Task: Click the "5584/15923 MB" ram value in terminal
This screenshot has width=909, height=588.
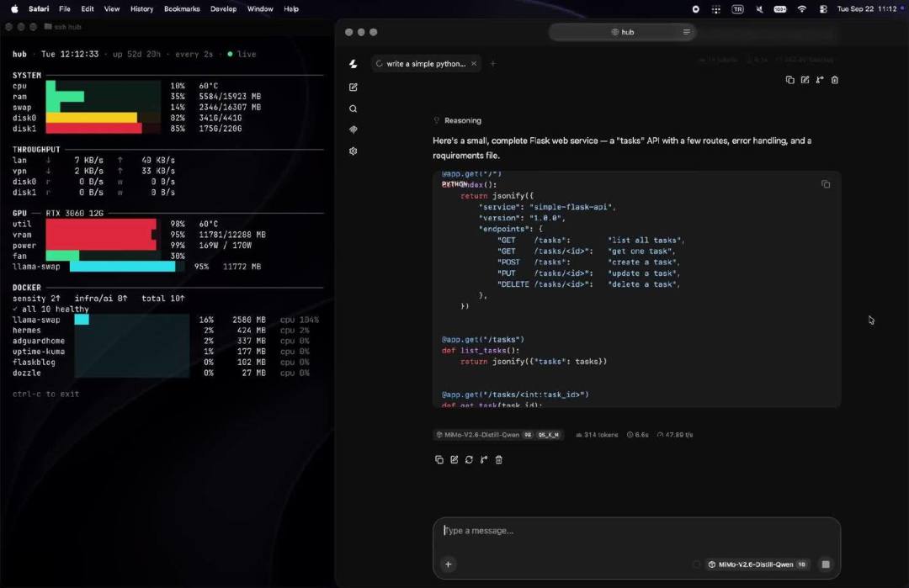Action: (x=230, y=96)
